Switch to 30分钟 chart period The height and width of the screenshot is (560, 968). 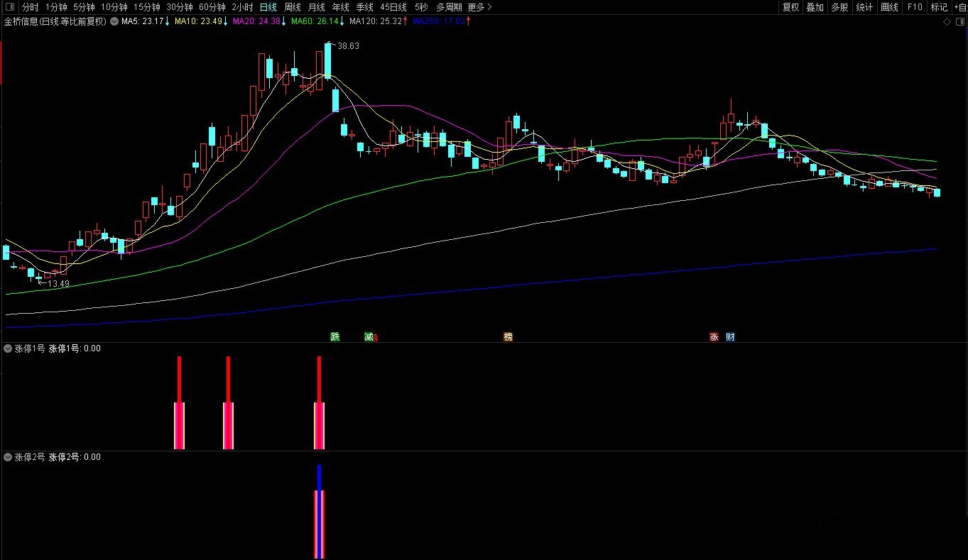(x=180, y=7)
